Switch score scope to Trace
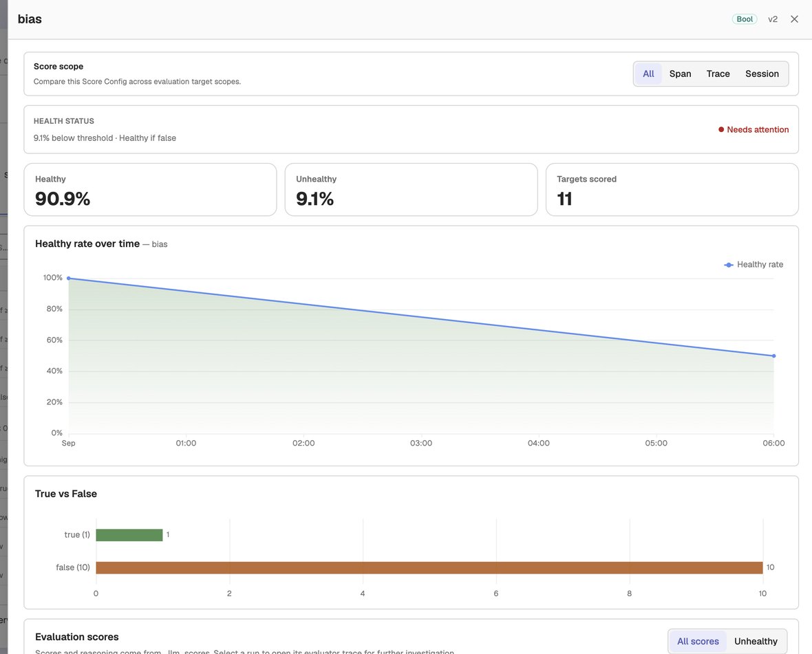 [718, 74]
